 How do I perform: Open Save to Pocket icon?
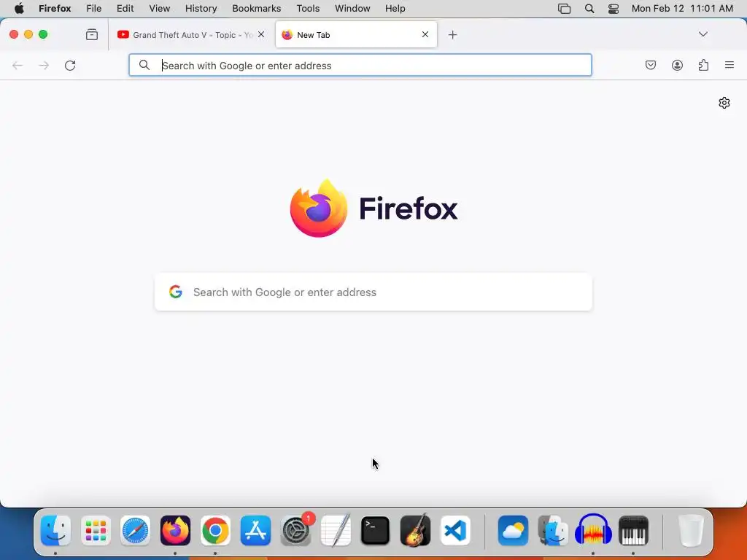click(x=650, y=65)
